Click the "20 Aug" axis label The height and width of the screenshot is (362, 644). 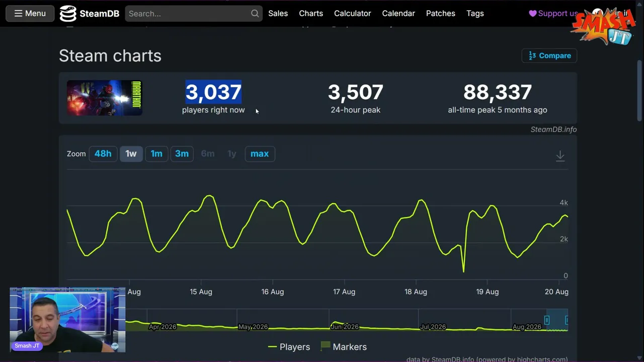(x=556, y=292)
